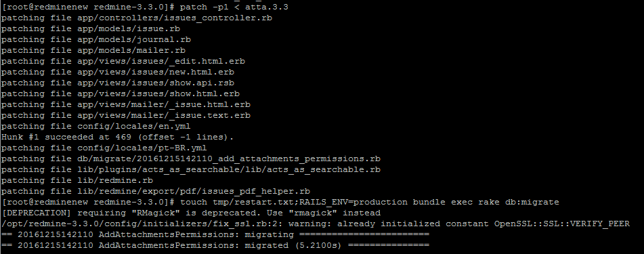Click the issues_pdf_helper.rb patching line
644x254 pixels.
click(x=155, y=191)
